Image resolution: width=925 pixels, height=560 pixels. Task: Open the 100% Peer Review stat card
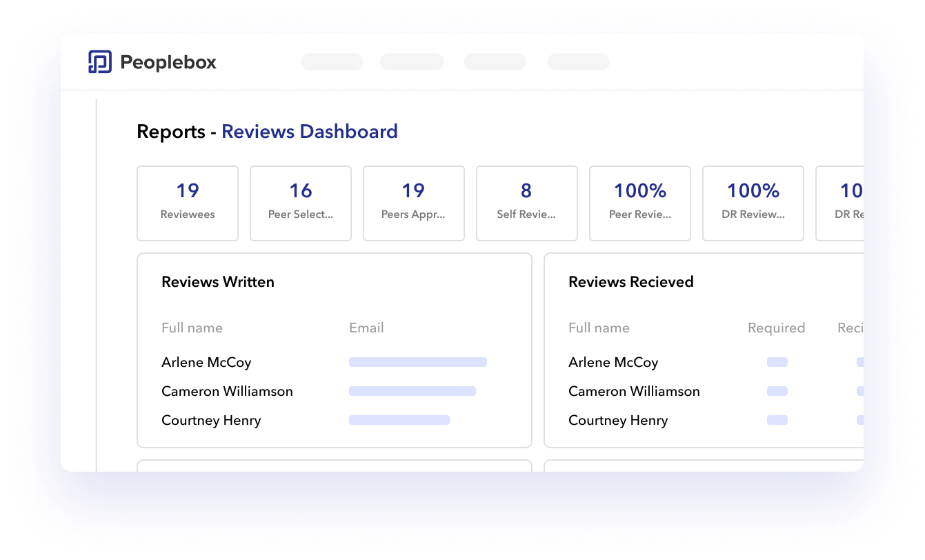pyautogui.click(x=639, y=203)
